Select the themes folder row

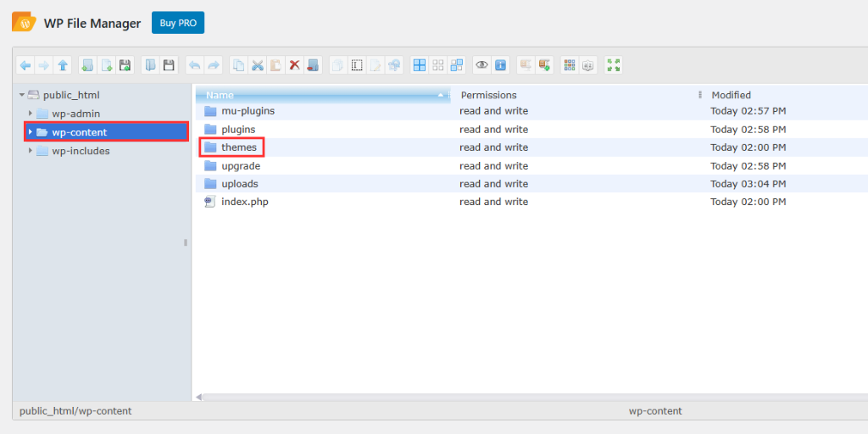point(531,147)
